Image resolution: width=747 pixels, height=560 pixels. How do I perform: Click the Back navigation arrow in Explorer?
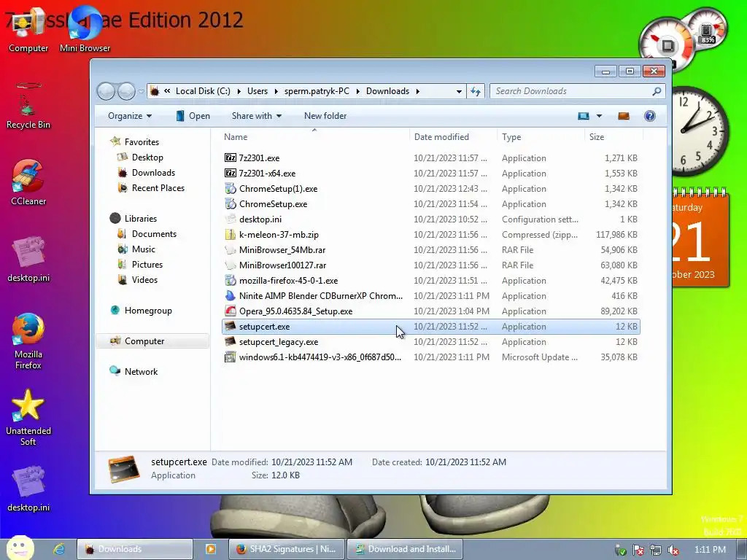(106, 91)
